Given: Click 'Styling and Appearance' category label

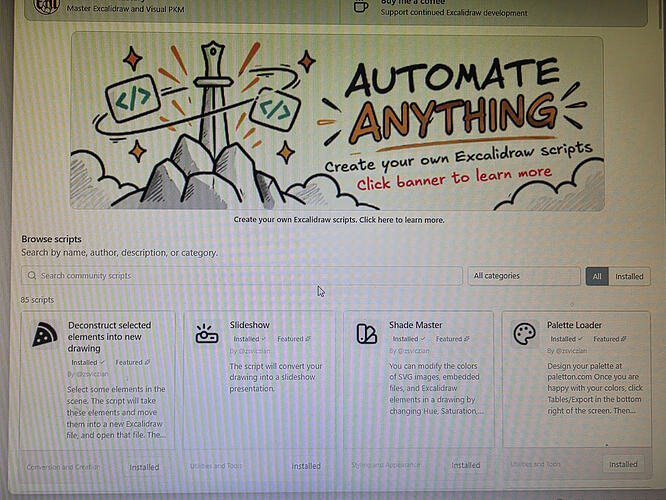Looking at the screenshot, I should [386, 465].
